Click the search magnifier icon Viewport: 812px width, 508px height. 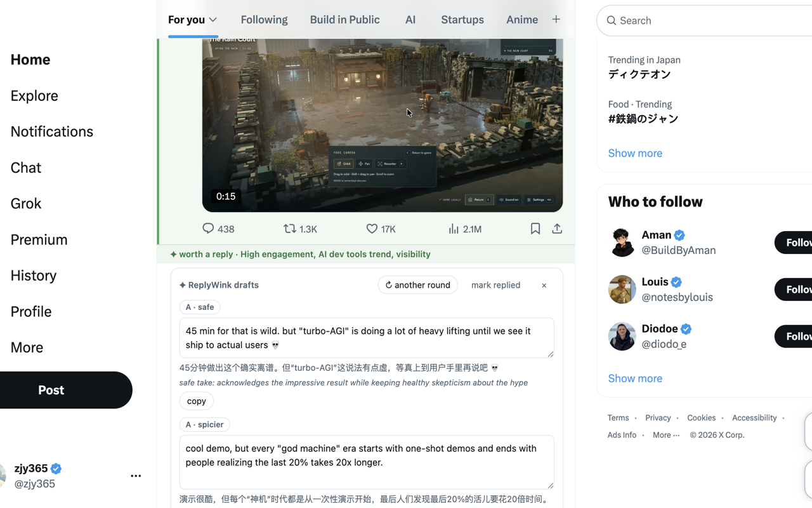tap(612, 20)
